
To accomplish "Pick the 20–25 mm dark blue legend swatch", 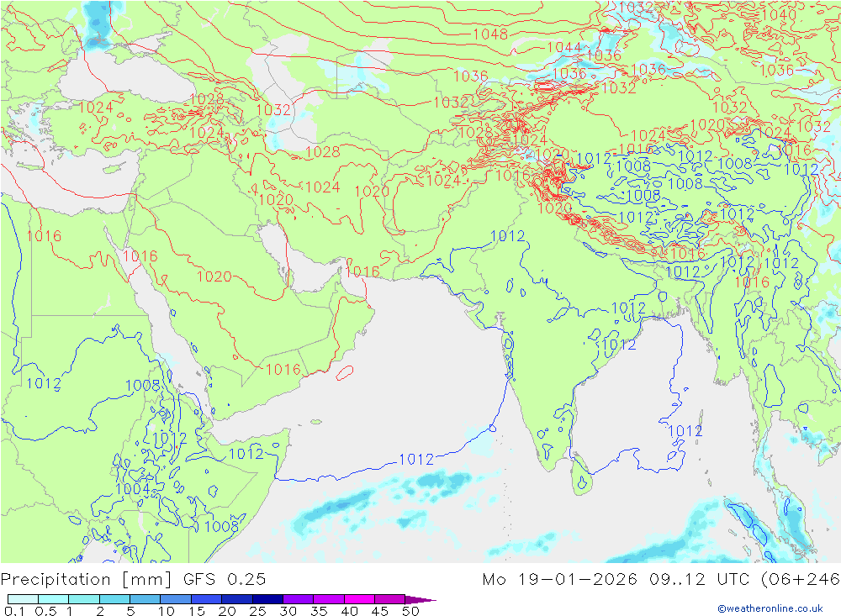I will [236, 599].
